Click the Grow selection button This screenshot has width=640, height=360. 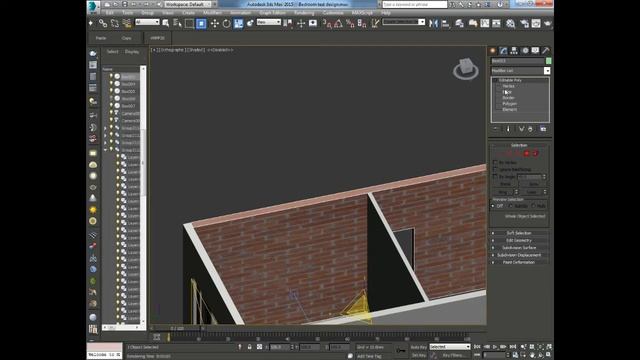[533, 184]
